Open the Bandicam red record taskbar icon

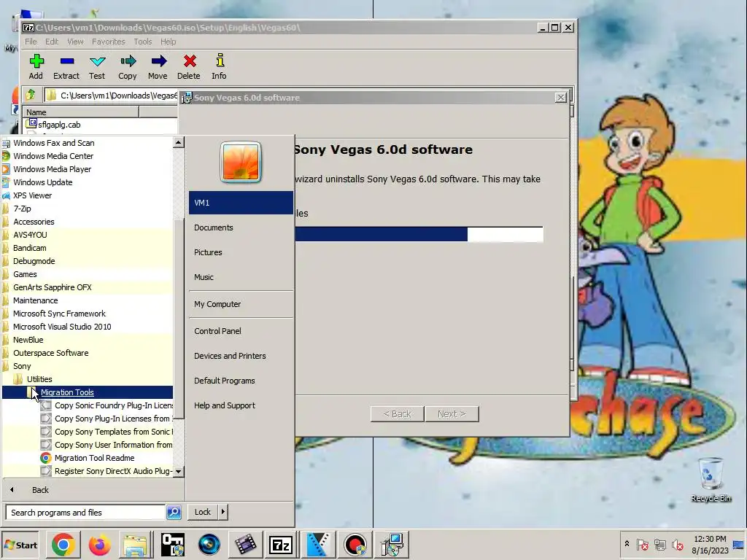pos(354,545)
